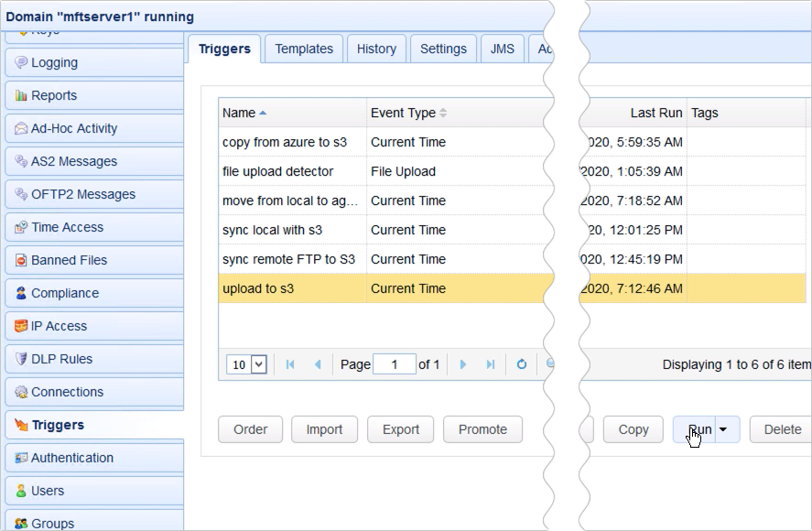
Task: Click the Logging speech-bubble icon
Action: [20, 62]
